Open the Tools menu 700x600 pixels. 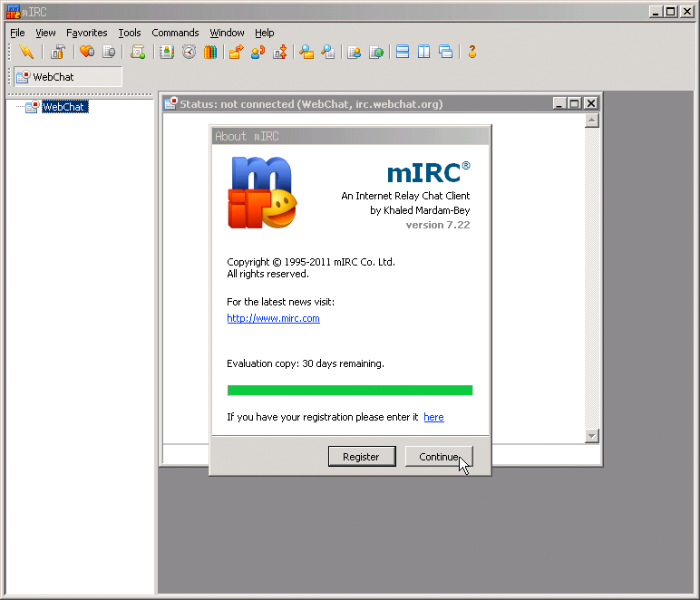[x=130, y=33]
